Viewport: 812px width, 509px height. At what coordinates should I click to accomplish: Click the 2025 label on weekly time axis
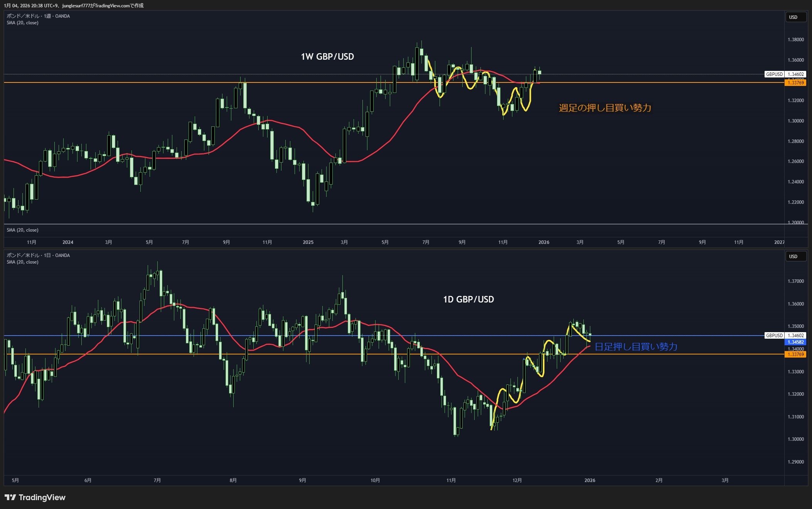pyautogui.click(x=308, y=242)
